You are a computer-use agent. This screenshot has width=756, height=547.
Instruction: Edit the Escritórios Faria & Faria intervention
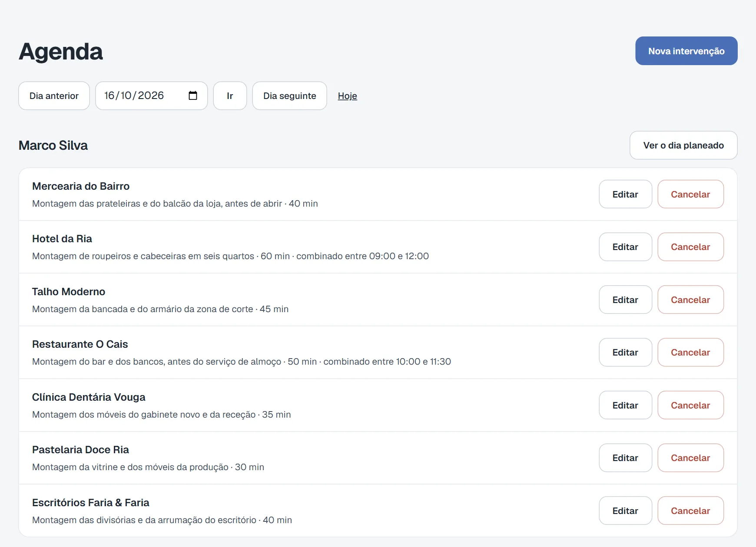[625, 511]
